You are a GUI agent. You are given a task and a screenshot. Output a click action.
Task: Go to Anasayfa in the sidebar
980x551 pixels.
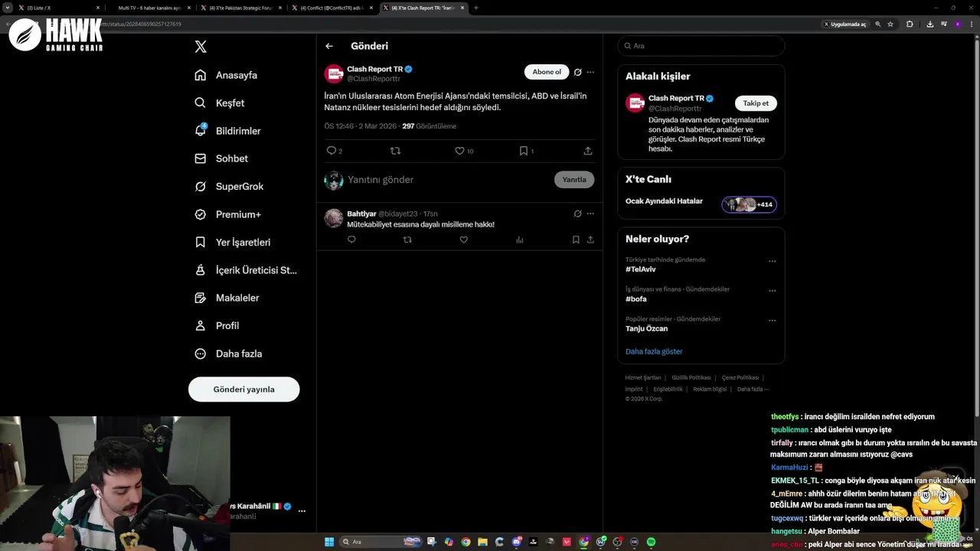point(226,75)
